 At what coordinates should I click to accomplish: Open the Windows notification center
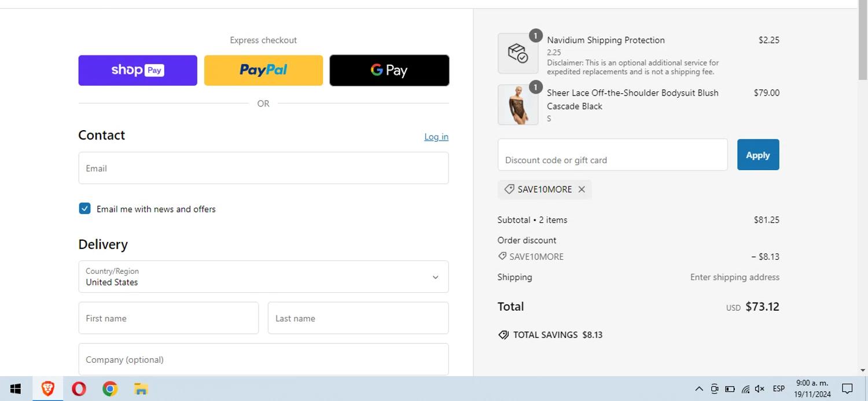[847, 389]
